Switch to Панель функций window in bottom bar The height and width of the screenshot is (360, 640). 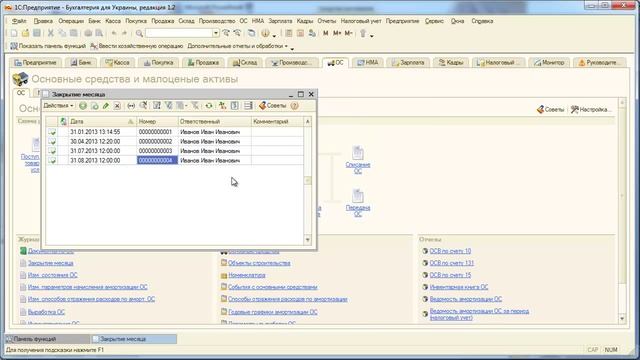pyautogui.click(x=47, y=339)
